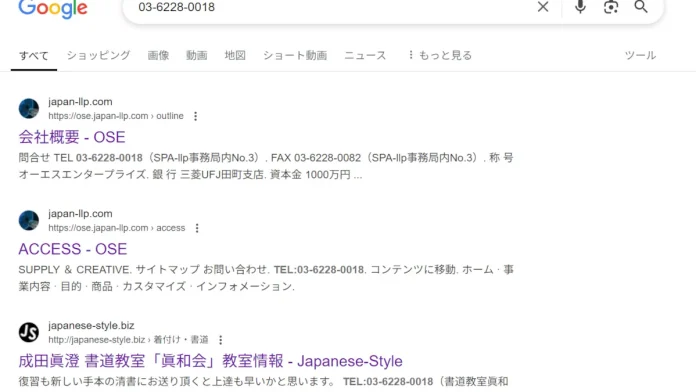Open three-dot menu for outline result
The width and height of the screenshot is (696, 392).
coord(195,116)
